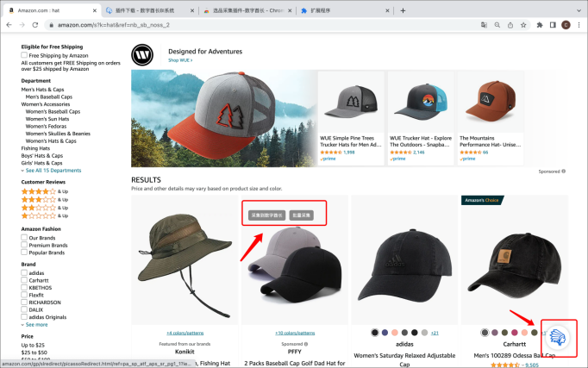Open Shop WUE link

point(180,60)
